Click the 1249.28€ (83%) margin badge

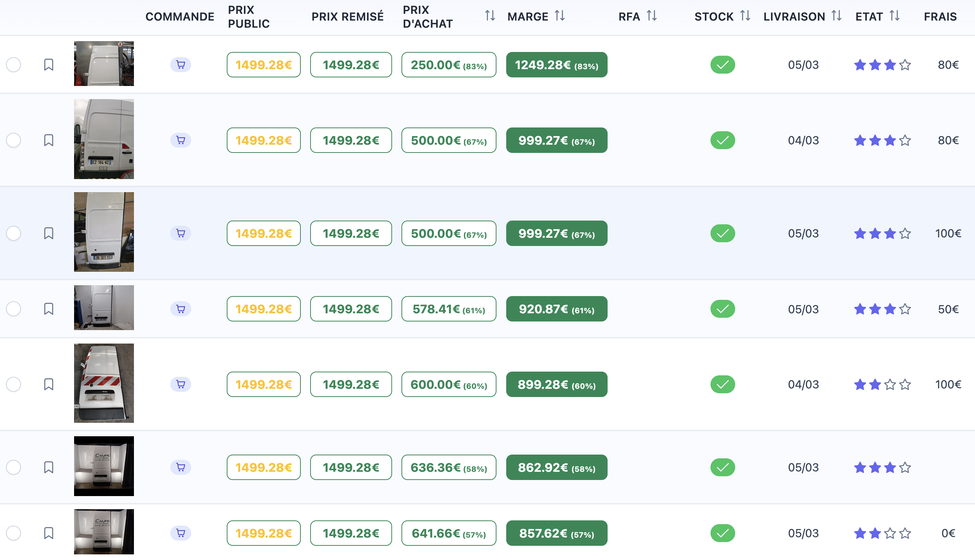[556, 65]
